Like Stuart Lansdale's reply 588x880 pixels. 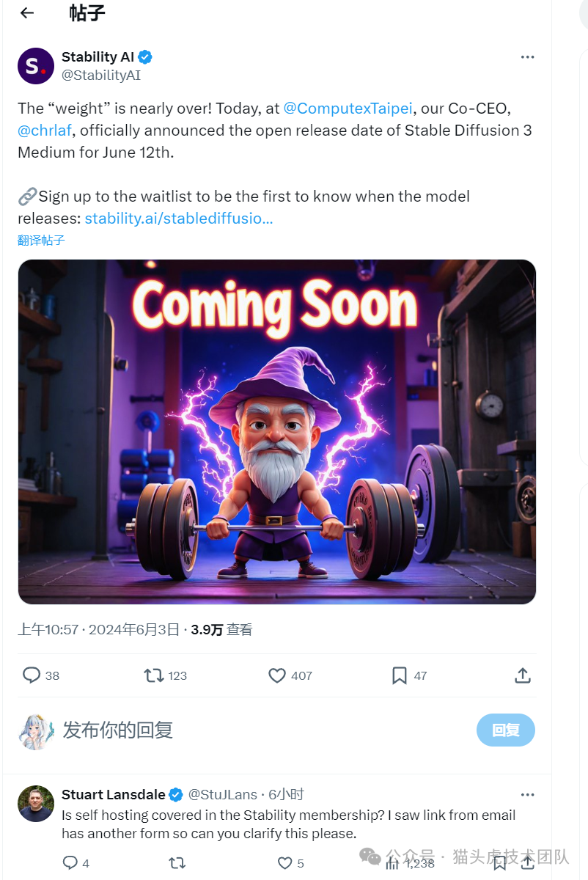[x=284, y=863]
